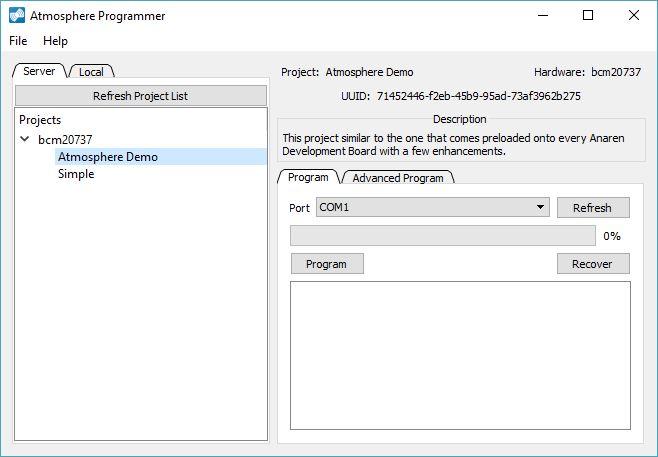Viewport: 658px width, 457px height.
Task: Open the COM1 port dropdown
Action: 425,207
